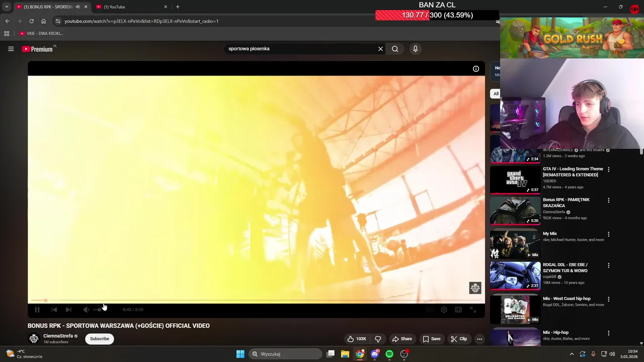644x362 pixels.
Task: Skip to the next video in playlist
Action: (x=68, y=310)
